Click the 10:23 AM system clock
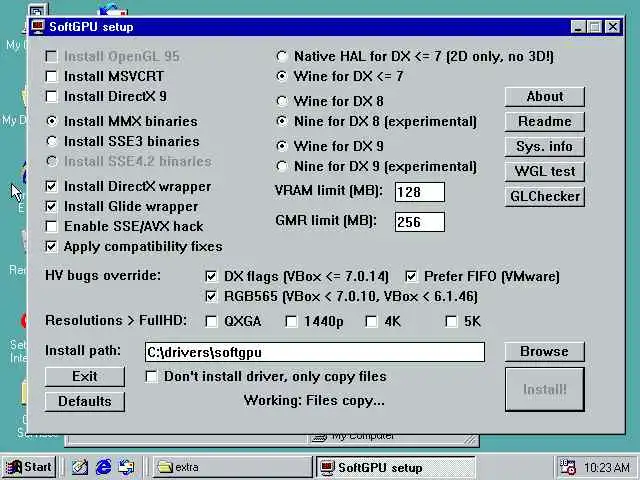Viewport: 640px width, 480px height. pos(606,467)
